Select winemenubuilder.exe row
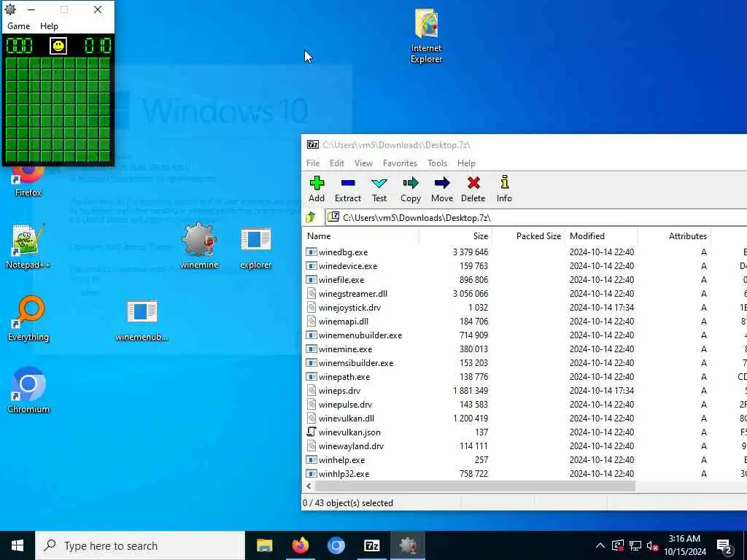The width and height of the screenshot is (747, 560). tap(524, 335)
